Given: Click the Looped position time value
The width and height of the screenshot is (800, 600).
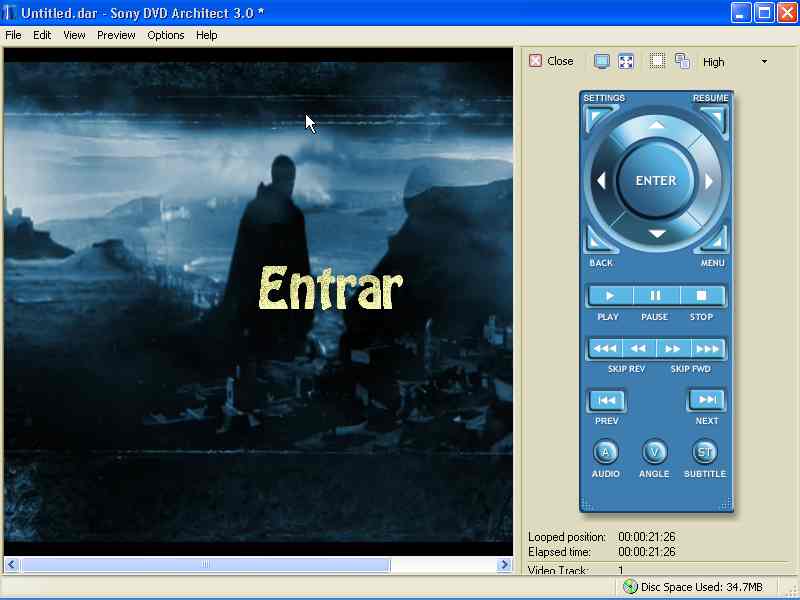Looking at the screenshot, I should click(x=647, y=537).
